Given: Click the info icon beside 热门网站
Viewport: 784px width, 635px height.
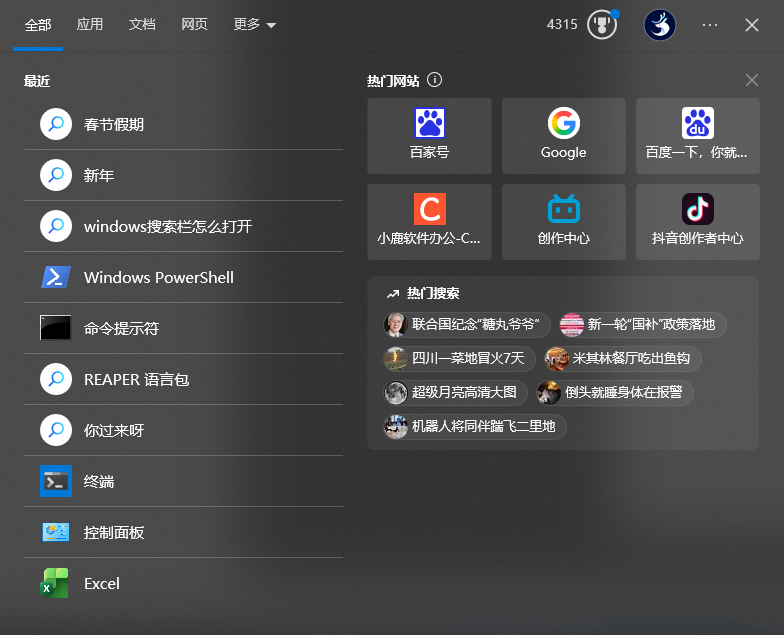Looking at the screenshot, I should [x=434, y=80].
